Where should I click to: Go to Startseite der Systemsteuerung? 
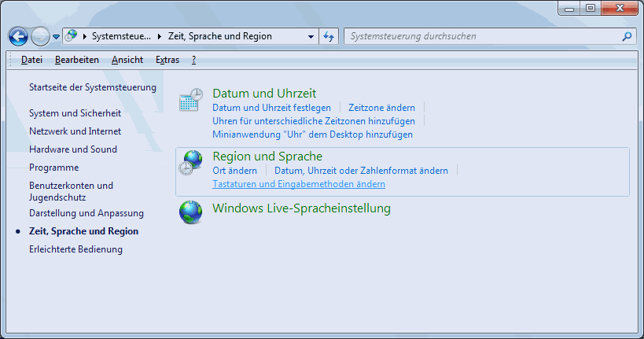click(93, 87)
